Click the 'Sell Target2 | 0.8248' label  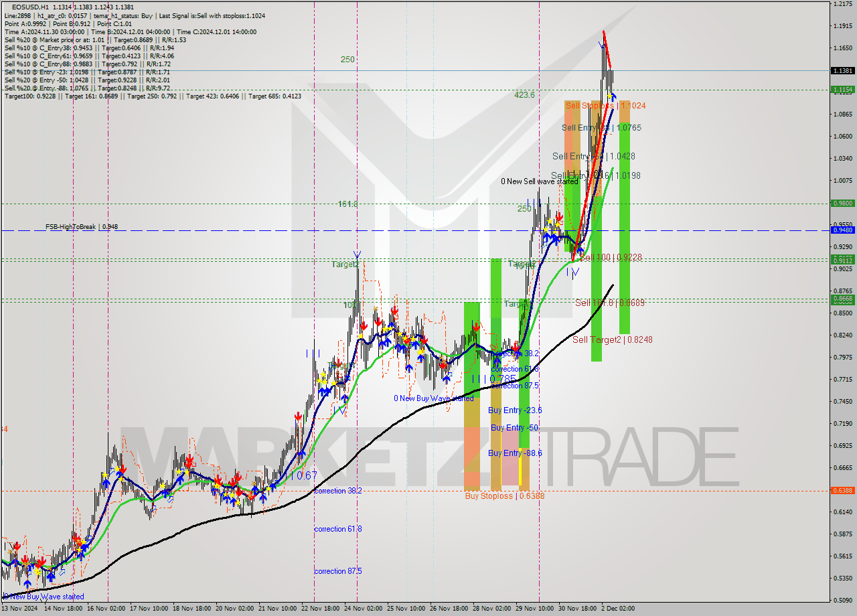click(613, 339)
